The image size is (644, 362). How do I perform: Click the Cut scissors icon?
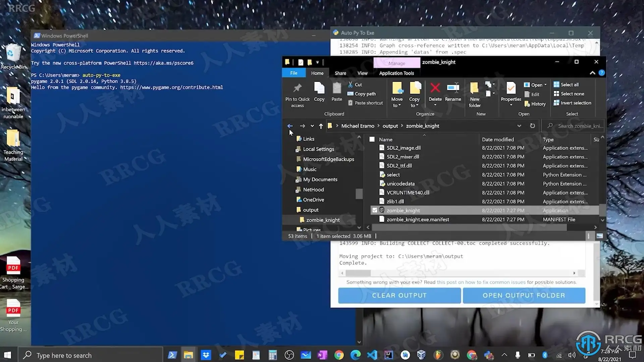click(351, 84)
